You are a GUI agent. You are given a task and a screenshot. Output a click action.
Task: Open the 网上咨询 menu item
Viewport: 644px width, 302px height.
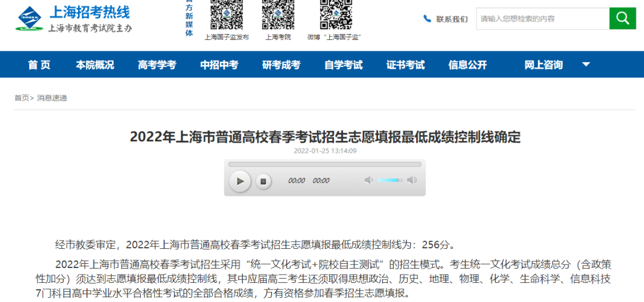(543, 65)
